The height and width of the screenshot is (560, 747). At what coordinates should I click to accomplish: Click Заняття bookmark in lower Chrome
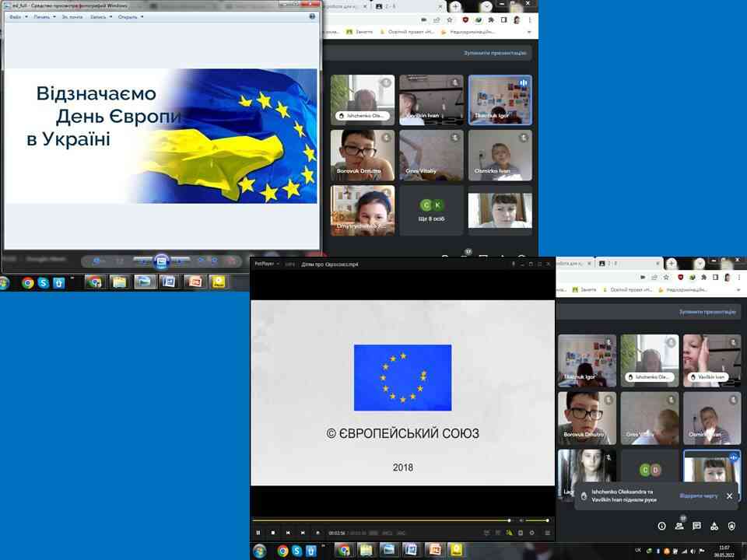pos(584,289)
